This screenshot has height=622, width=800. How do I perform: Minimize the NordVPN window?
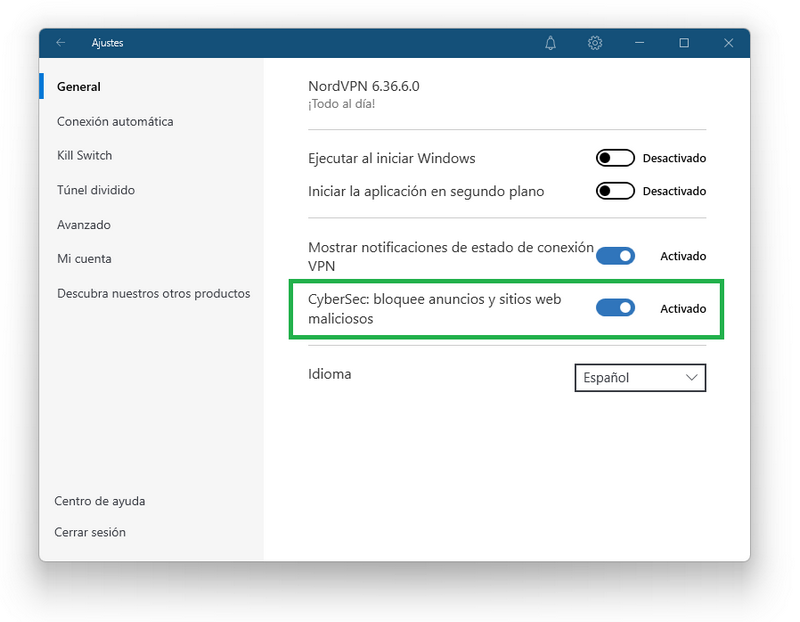pyautogui.click(x=639, y=43)
